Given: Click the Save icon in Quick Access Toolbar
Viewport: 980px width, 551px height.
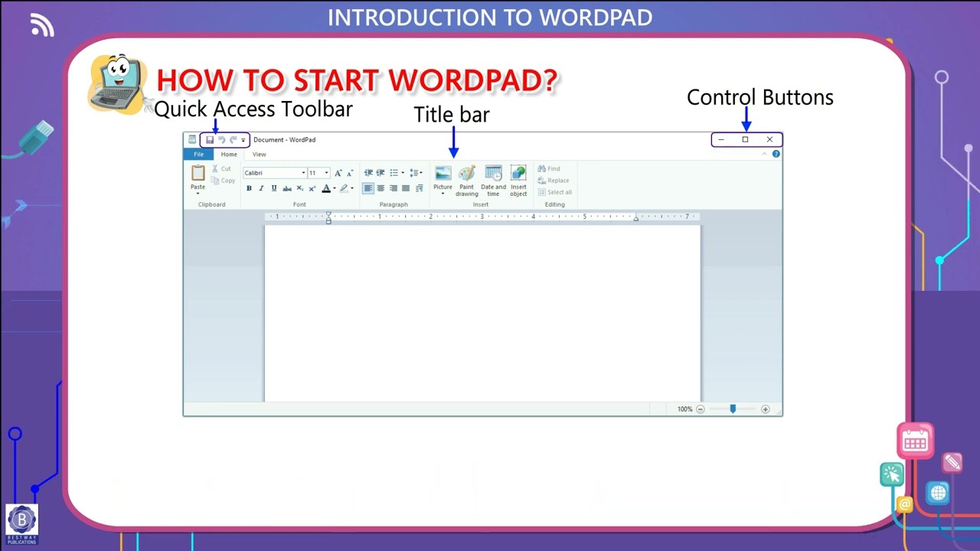Looking at the screenshot, I should (x=210, y=140).
